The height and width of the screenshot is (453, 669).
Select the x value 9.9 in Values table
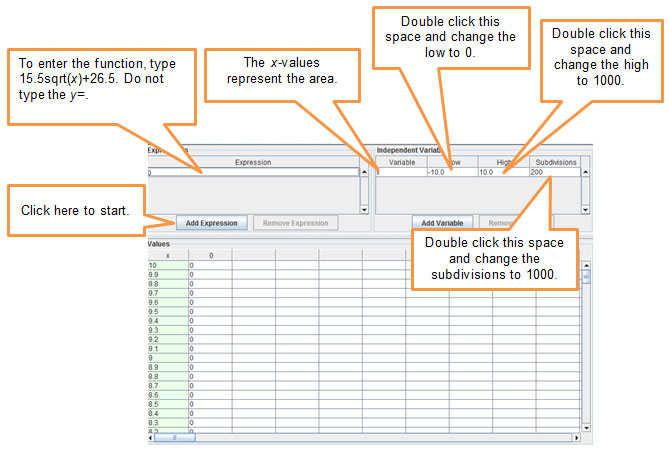click(x=168, y=275)
